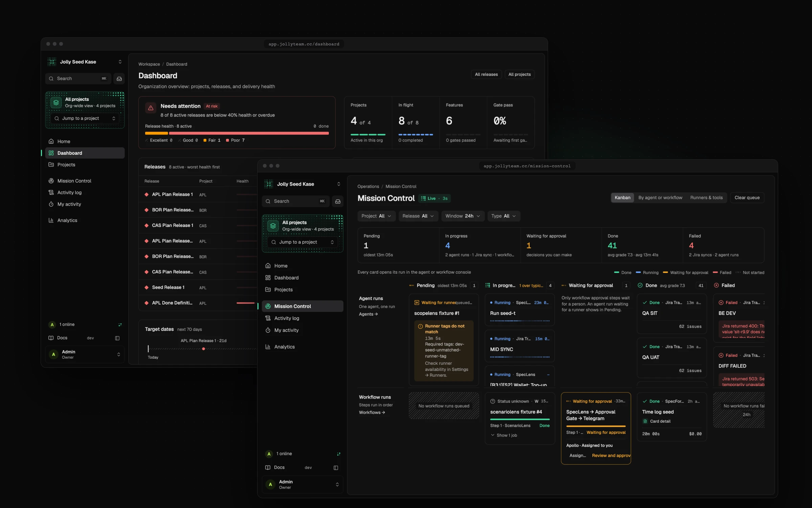The height and width of the screenshot is (508, 812).
Task: Open Window 24h filter dropdown
Action: [463, 216]
